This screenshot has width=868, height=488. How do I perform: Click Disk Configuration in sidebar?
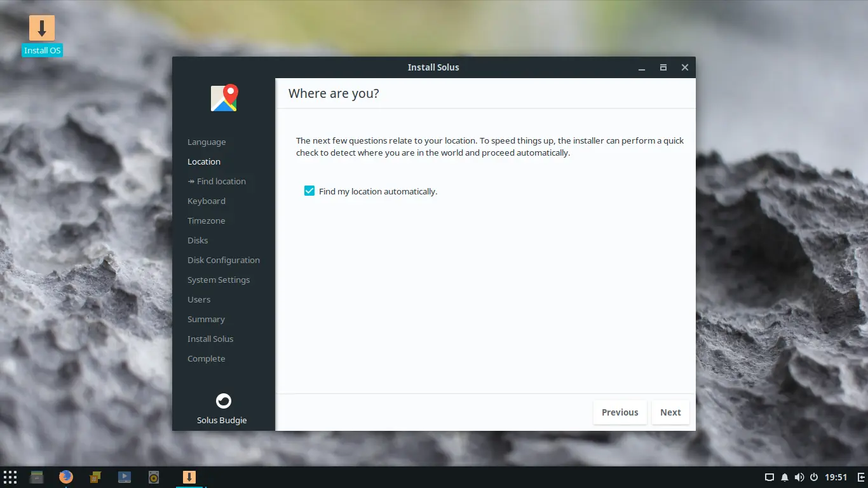(224, 260)
